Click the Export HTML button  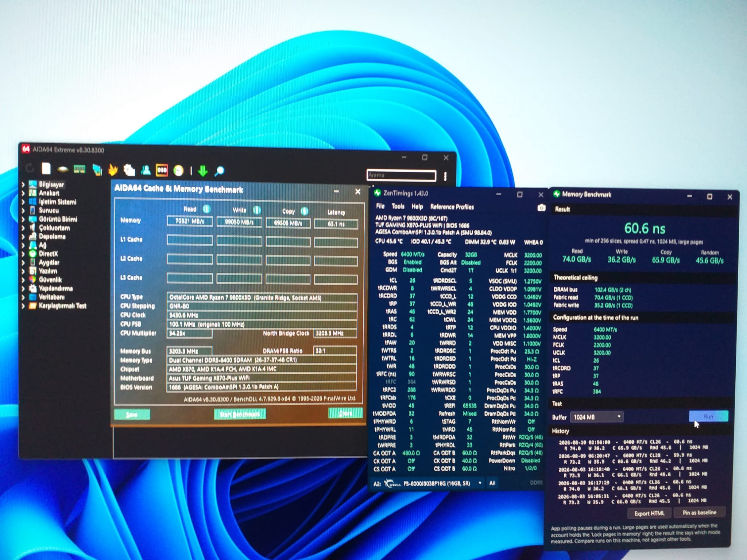click(650, 513)
